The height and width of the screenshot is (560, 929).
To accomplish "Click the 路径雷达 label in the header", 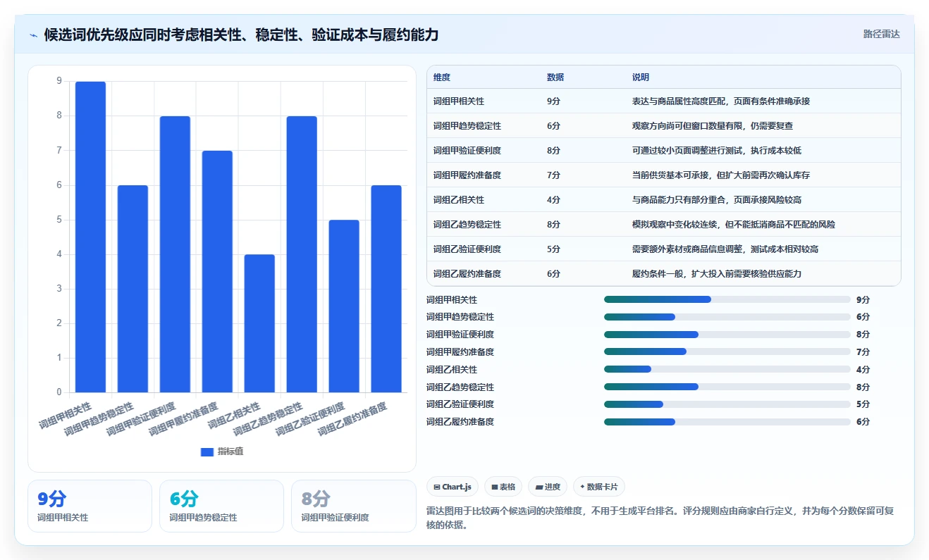I will tap(881, 34).
